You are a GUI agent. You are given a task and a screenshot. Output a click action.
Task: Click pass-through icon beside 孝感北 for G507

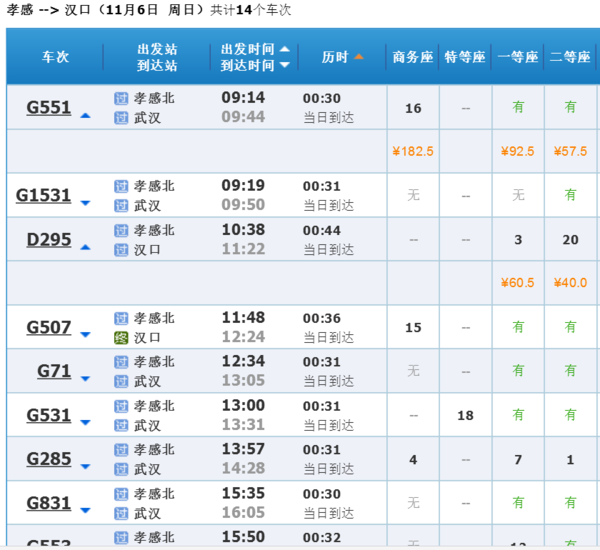[x=121, y=318]
